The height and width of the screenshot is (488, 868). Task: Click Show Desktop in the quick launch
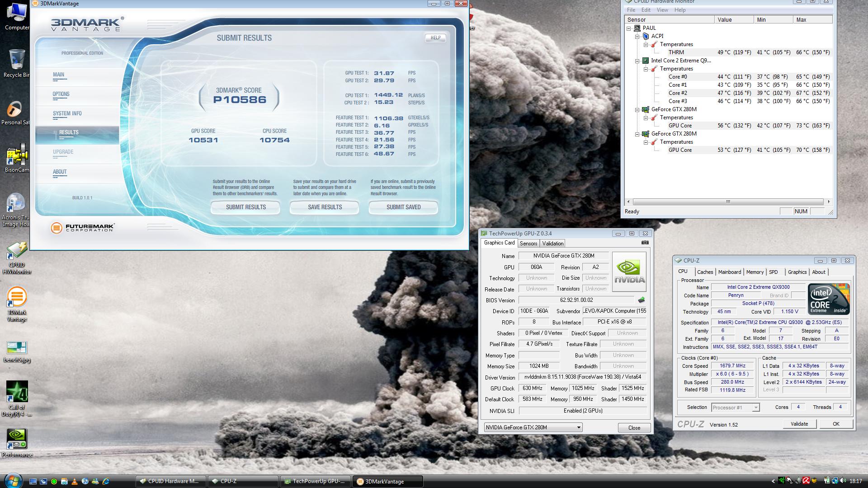(33, 481)
